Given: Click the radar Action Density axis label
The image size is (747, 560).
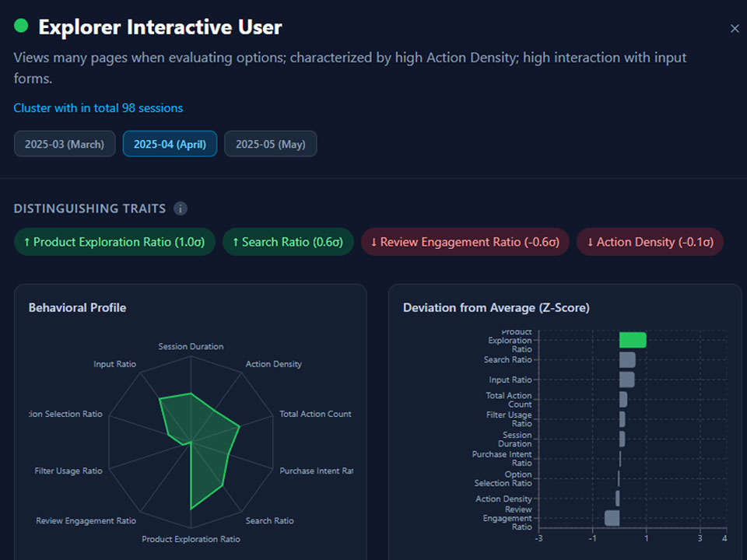Looking at the screenshot, I should pyautogui.click(x=273, y=364).
